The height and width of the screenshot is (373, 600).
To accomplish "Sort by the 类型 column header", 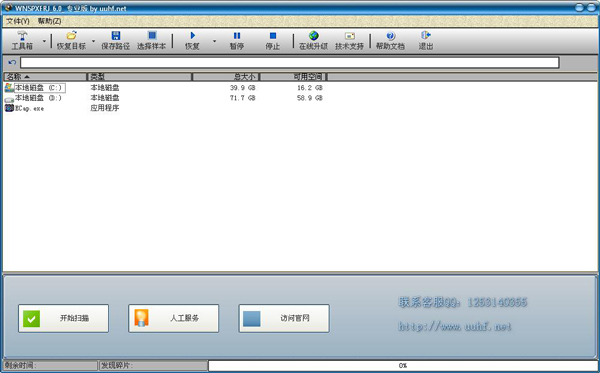I will pos(140,77).
